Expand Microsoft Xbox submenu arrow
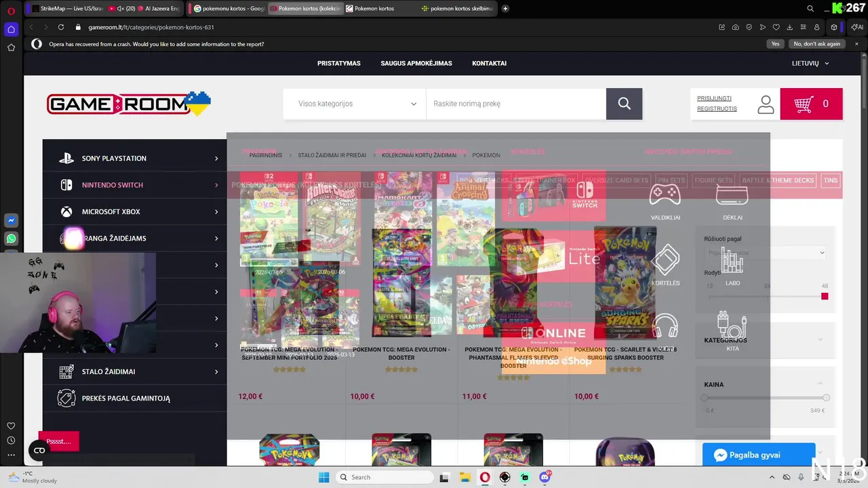 pos(216,211)
